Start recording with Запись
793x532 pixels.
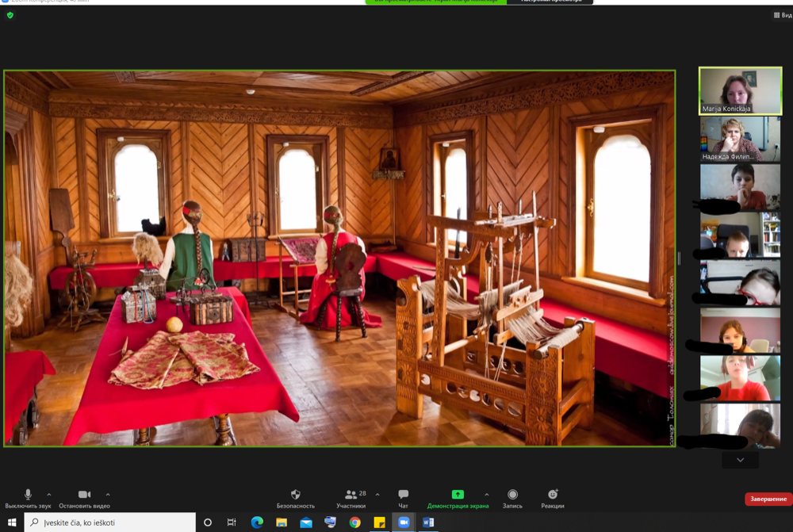512,498
